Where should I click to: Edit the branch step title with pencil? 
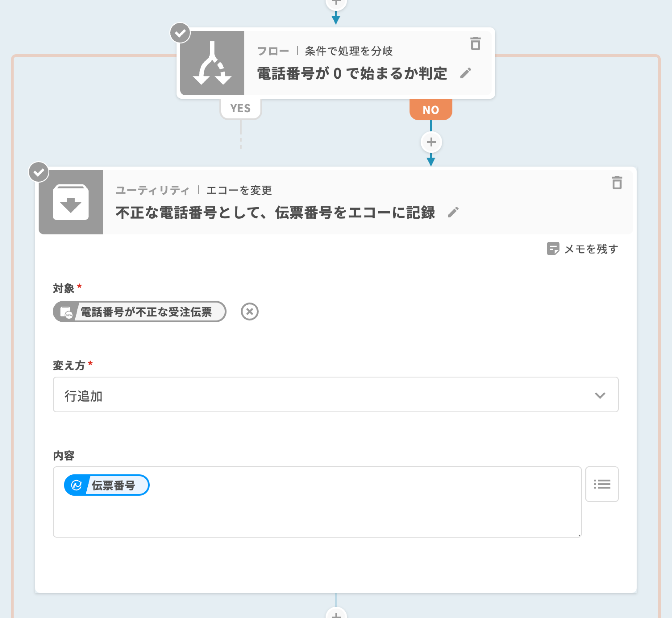(x=465, y=73)
